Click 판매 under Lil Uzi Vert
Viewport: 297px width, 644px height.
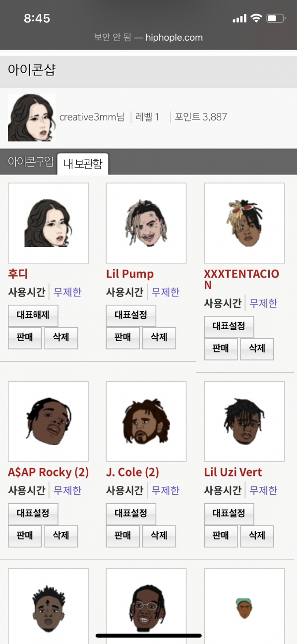(221, 536)
